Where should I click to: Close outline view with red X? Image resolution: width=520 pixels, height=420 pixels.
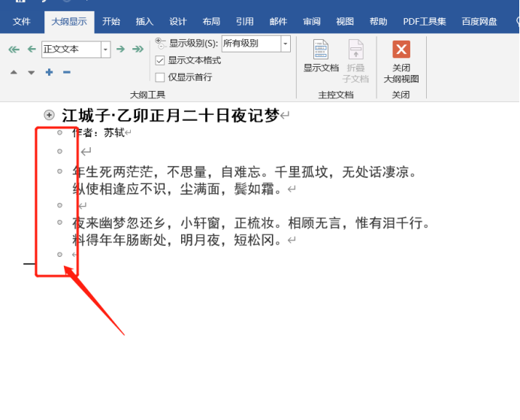[x=401, y=50]
